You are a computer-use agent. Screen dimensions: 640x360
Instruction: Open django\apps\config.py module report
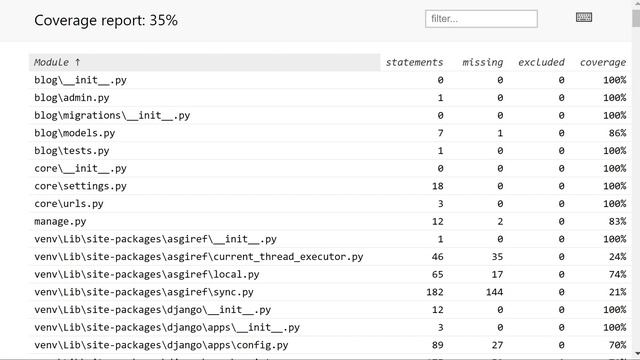pos(161,345)
